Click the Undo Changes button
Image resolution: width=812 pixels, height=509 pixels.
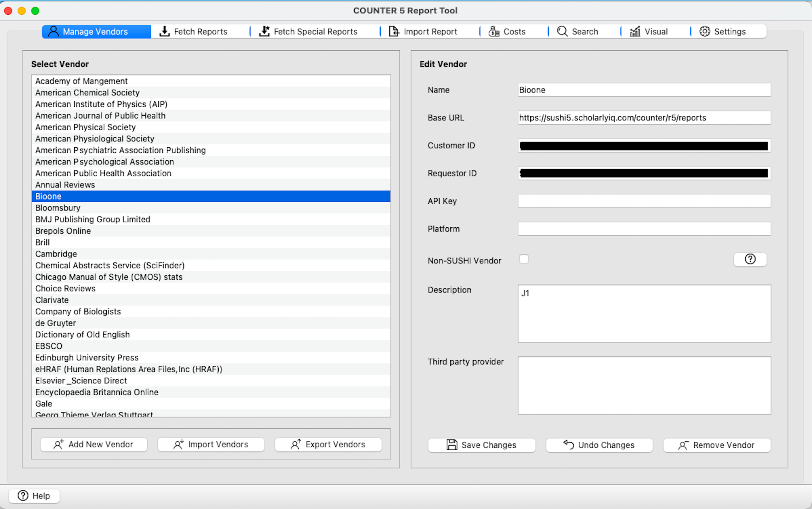click(x=599, y=445)
